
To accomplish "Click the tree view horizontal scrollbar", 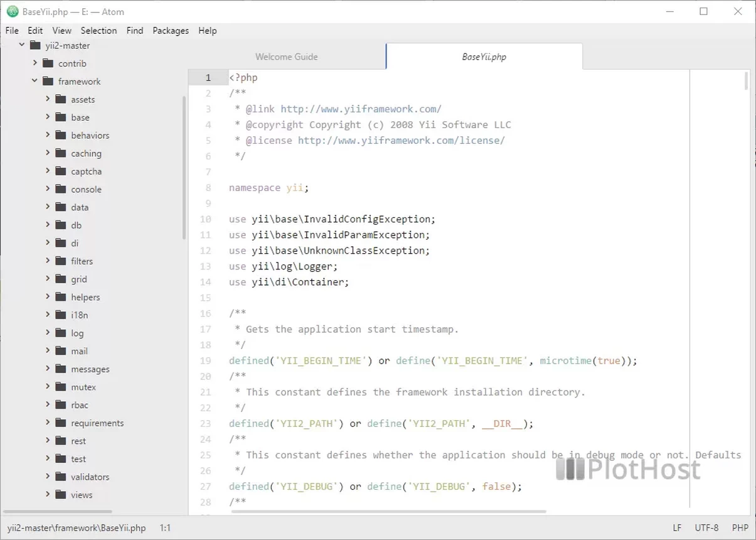I will tap(58, 512).
